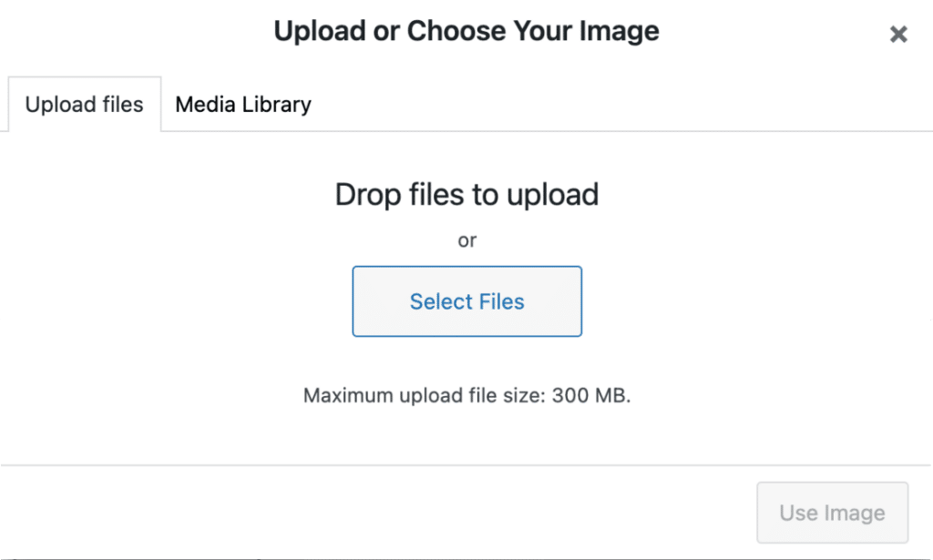Confirm the selection with Use Image
Image resolution: width=933 pixels, height=560 pixels.
point(832,513)
